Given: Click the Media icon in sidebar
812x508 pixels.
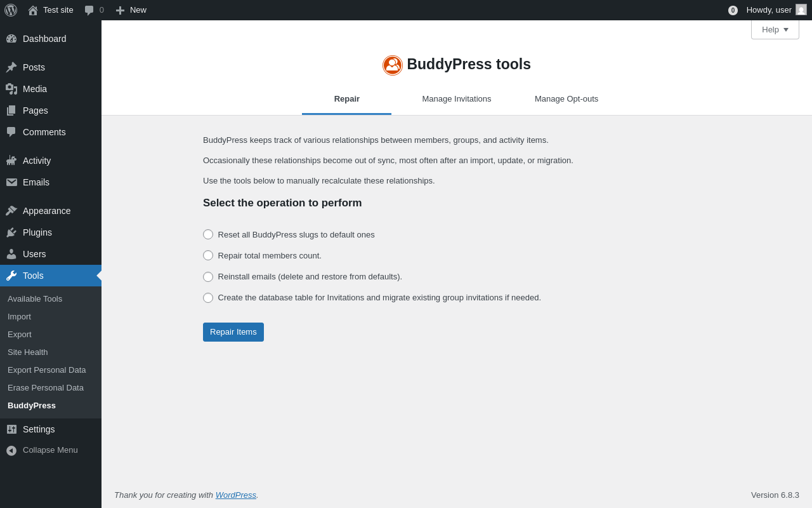Looking at the screenshot, I should pyautogui.click(x=11, y=89).
